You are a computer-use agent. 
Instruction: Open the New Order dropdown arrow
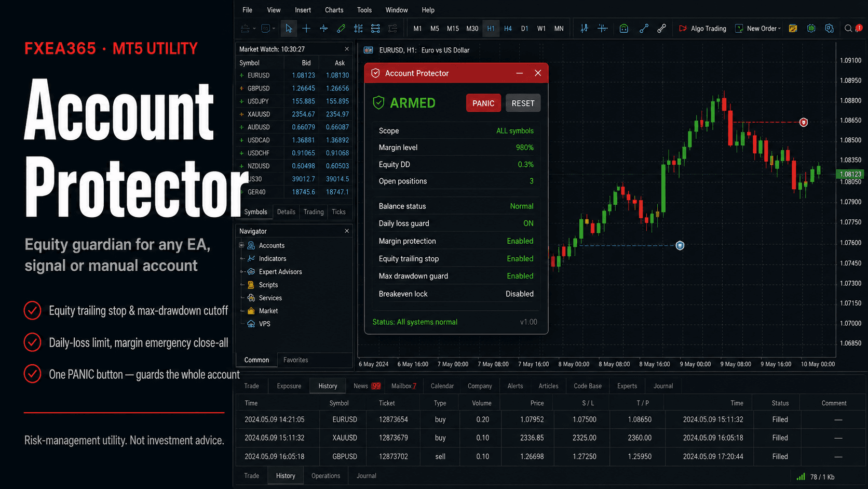779,29
